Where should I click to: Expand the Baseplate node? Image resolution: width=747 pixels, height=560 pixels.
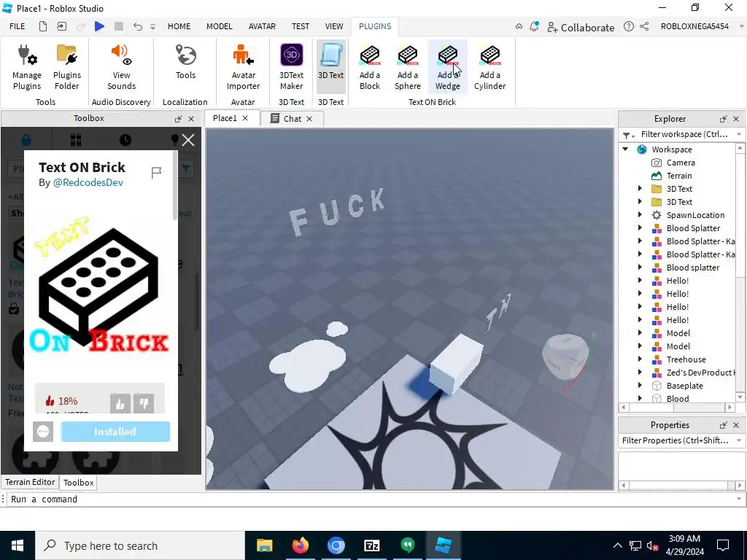coord(640,386)
